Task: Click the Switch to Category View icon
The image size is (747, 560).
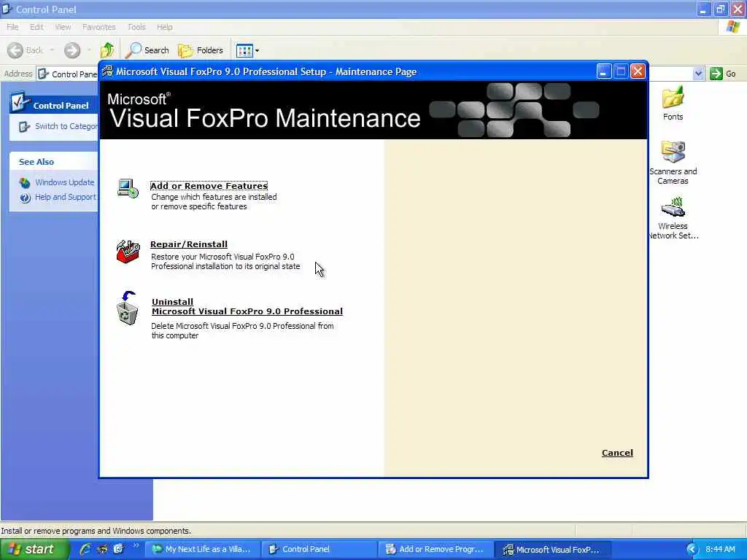Action: (x=24, y=127)
